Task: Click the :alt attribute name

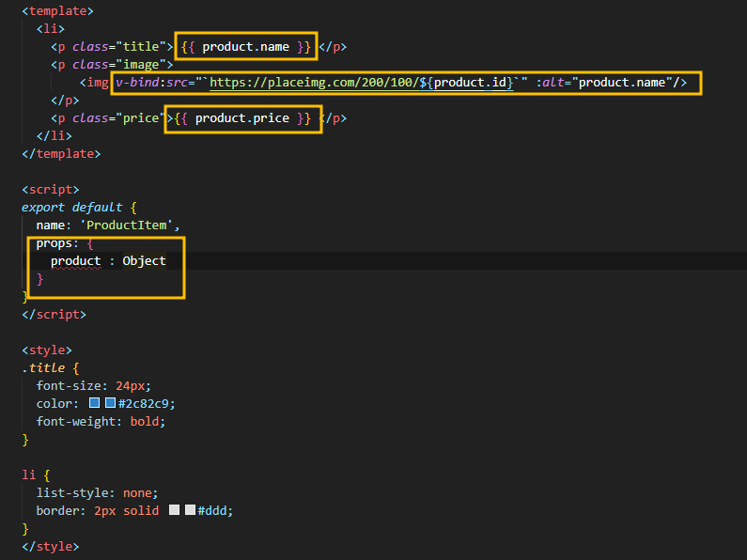Action: [550, 83]
